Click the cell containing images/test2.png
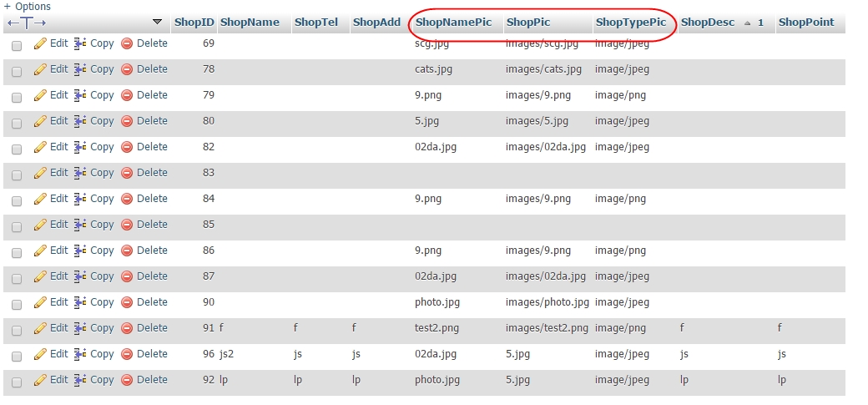 point(547,328)
